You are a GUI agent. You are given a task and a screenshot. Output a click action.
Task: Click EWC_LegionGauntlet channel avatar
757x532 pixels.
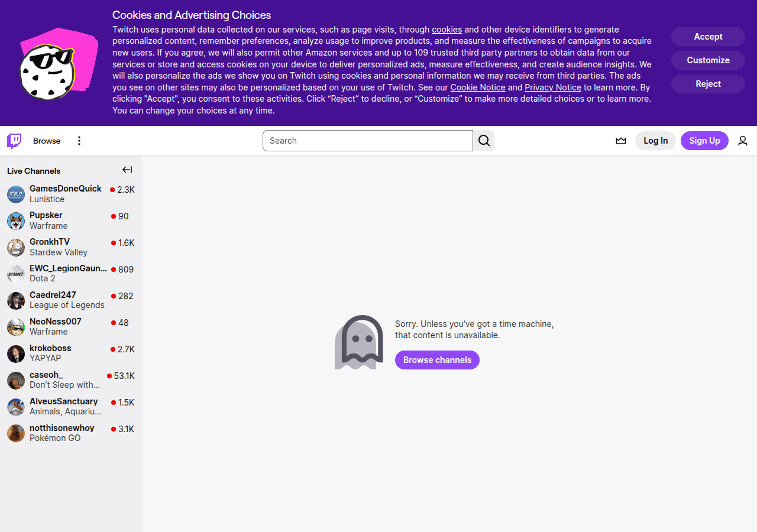click(x=16, y=274)
